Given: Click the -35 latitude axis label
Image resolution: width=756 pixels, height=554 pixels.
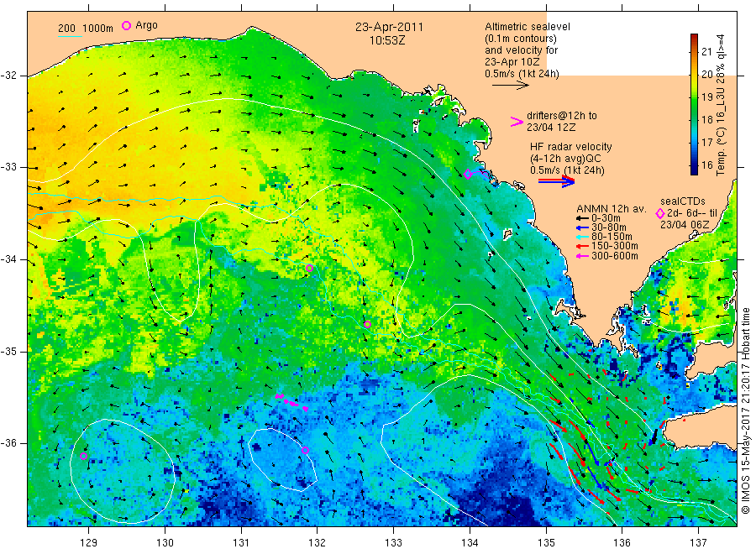Looking at the screenshot, I should point(8,351).
